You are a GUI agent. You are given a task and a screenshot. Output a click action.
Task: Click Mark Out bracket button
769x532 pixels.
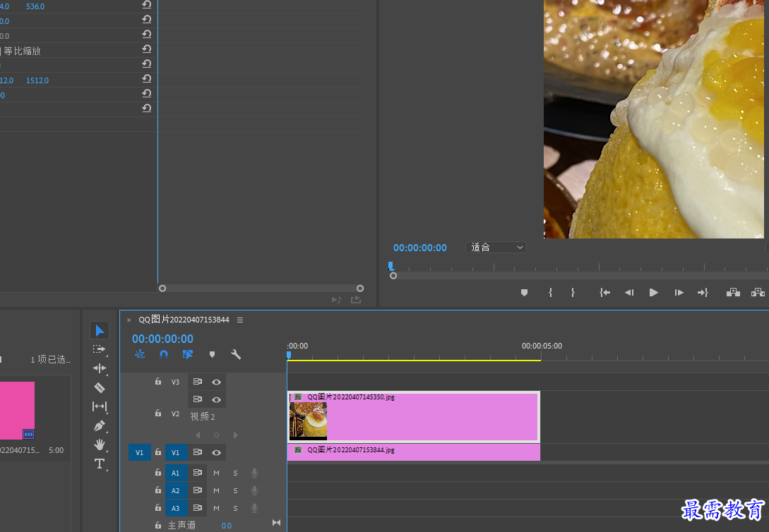[572, 292]
